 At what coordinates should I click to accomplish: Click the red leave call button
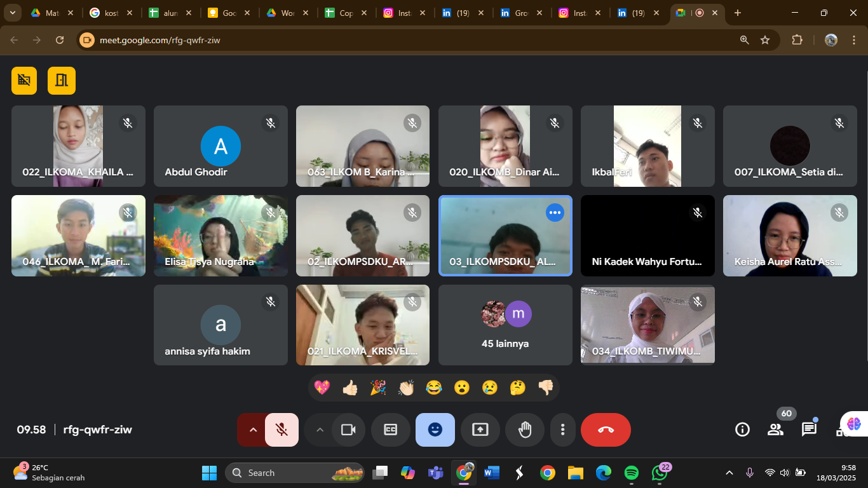606,430
